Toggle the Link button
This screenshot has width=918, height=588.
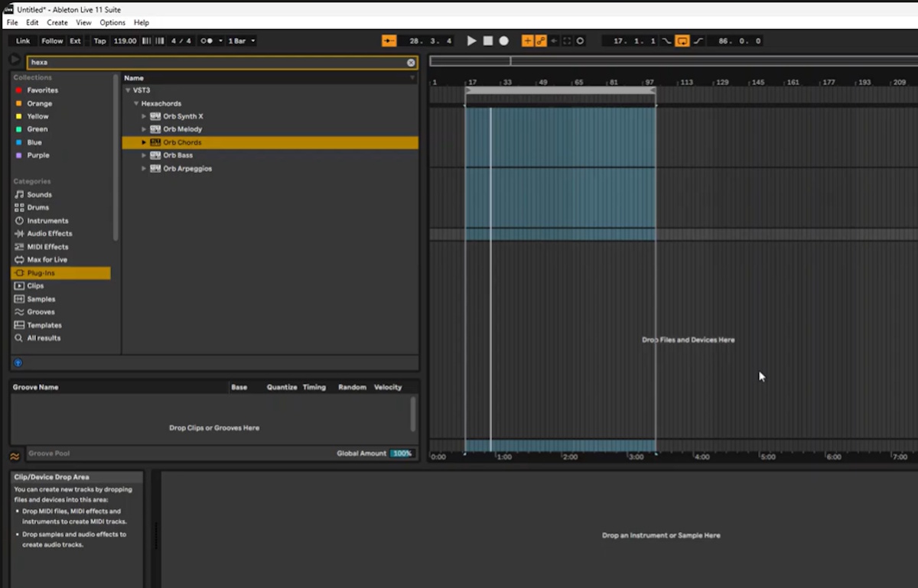coord(23,41)
